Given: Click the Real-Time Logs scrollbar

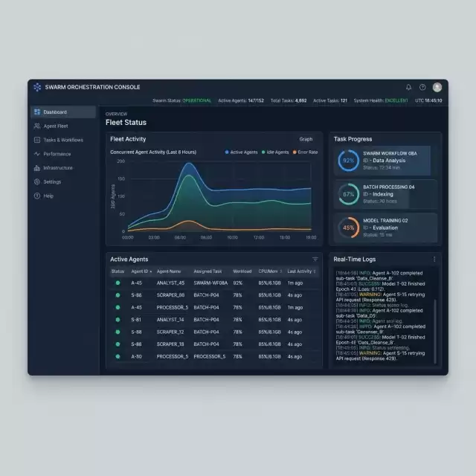Looking at the screenshot, I should tap(435, 331).
